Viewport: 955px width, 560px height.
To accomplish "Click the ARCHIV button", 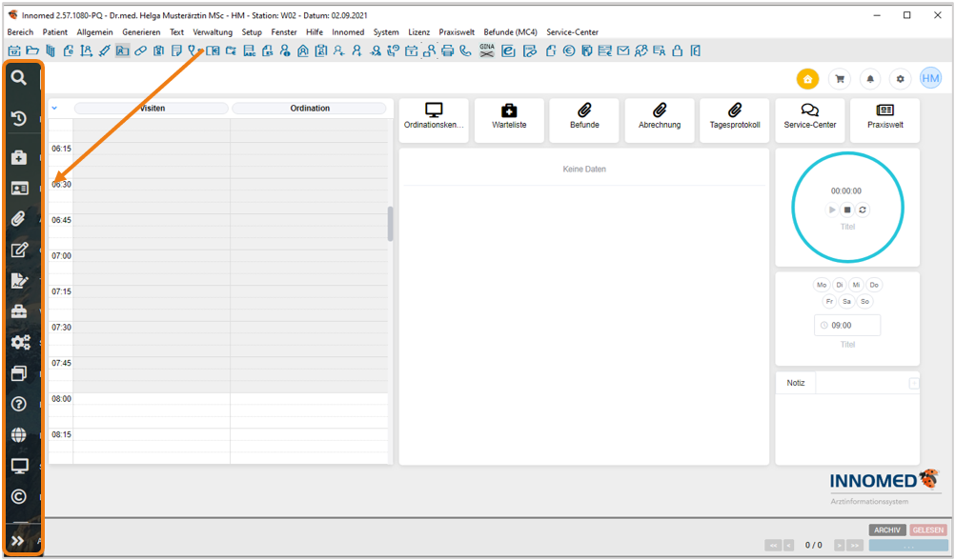I will (x=887, y=530).
